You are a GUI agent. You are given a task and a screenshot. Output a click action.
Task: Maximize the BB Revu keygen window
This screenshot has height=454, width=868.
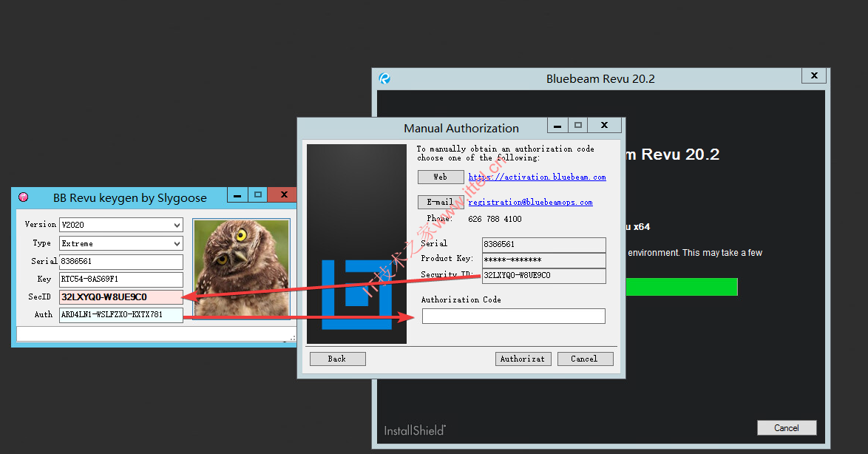click(257, 195)
